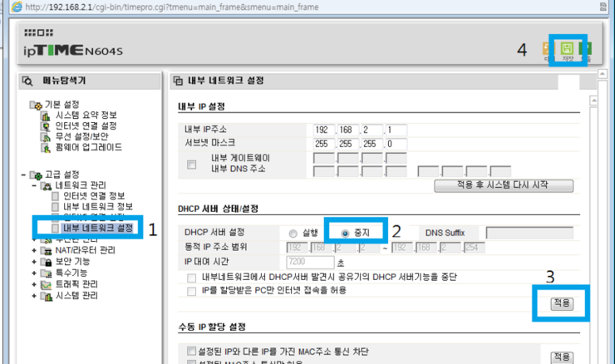Click the 메뉴탐색기 magnifier icon

[27, 81]
